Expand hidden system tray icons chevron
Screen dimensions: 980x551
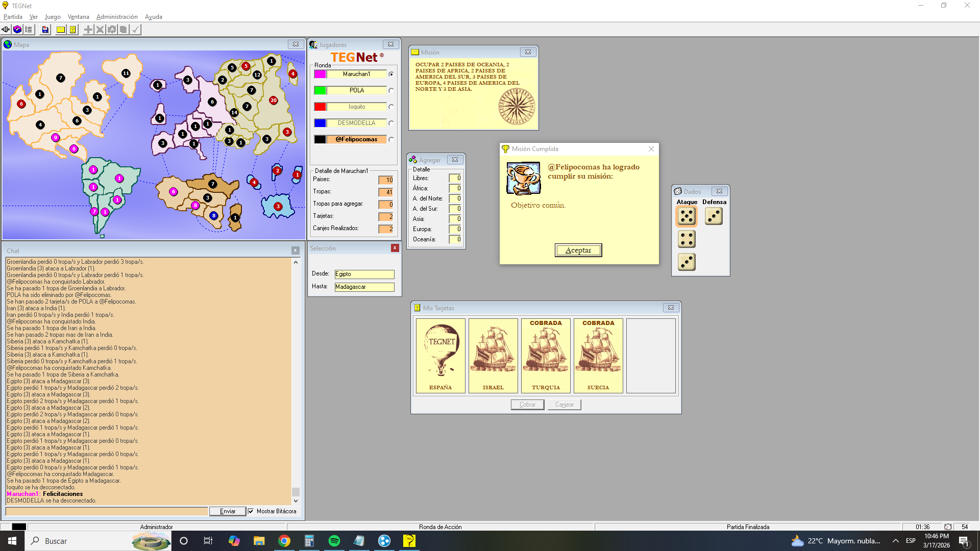point(896,541)
